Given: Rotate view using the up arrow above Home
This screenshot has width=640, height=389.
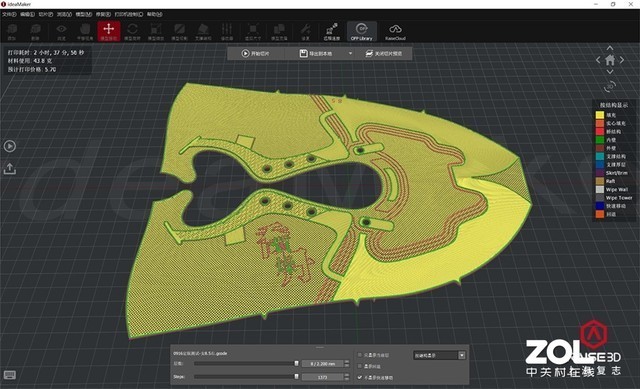Looking at the screenshot, I should [x=610, y=48].
